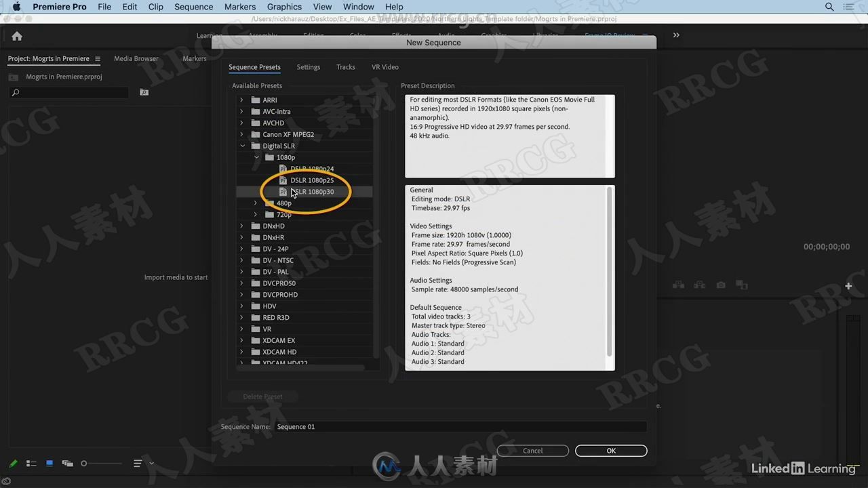Viewport: 868px width, 488px height.
Task: Collapse the 1080p subfolder
Action: coord(256,157)
